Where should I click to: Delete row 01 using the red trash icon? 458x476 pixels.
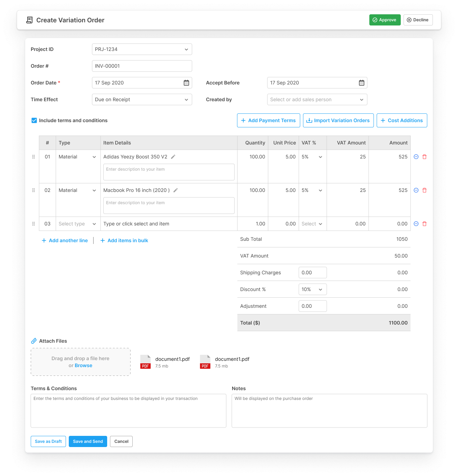coord(424,157)
